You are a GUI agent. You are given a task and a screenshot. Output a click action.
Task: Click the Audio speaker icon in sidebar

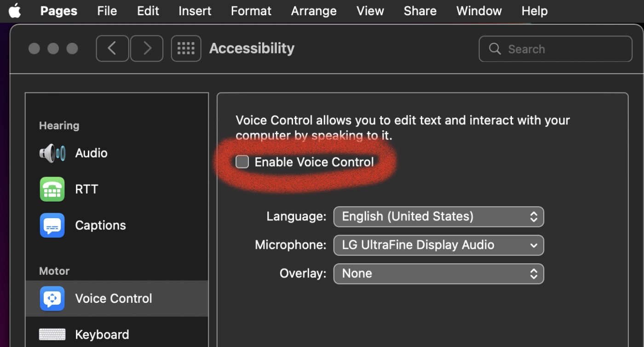(x=52, y=153)
